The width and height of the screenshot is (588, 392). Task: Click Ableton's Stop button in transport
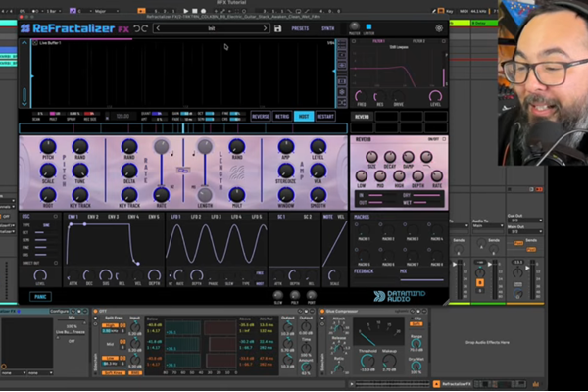195,11
